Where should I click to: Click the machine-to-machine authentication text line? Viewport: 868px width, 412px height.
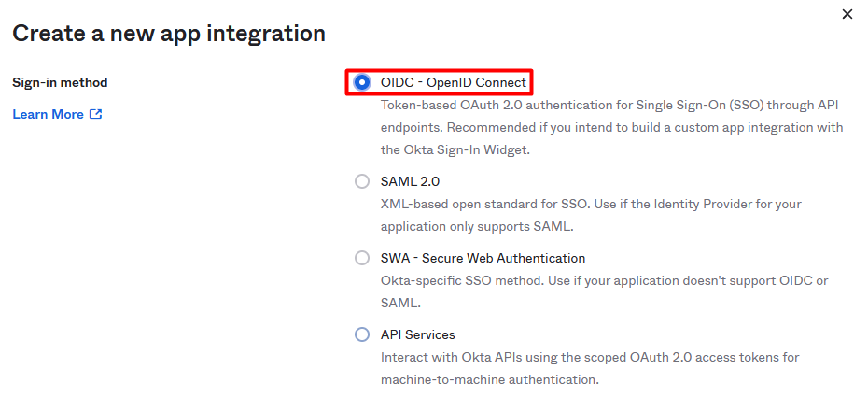point(490,380)
